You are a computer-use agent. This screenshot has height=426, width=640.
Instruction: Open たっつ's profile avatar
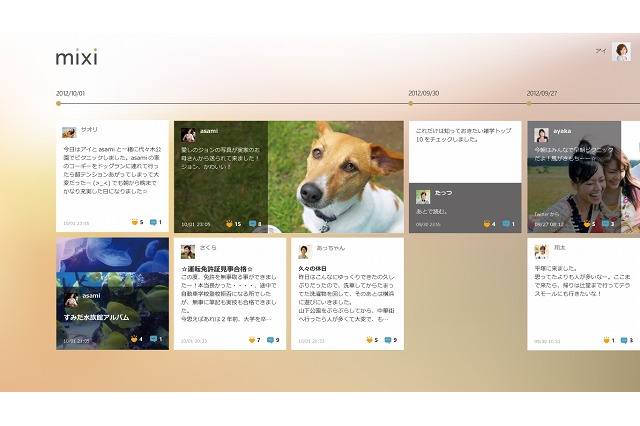pyautogui.click(x=423, y=197)
